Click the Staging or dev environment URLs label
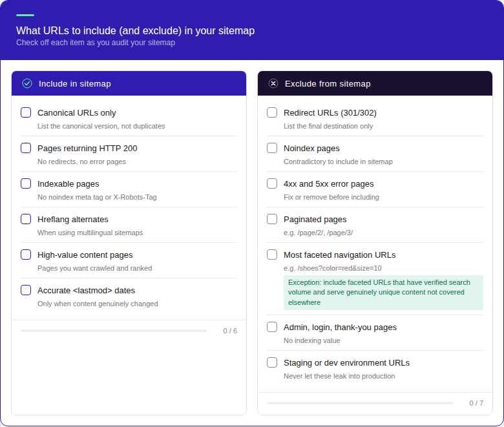 point(346,363)
